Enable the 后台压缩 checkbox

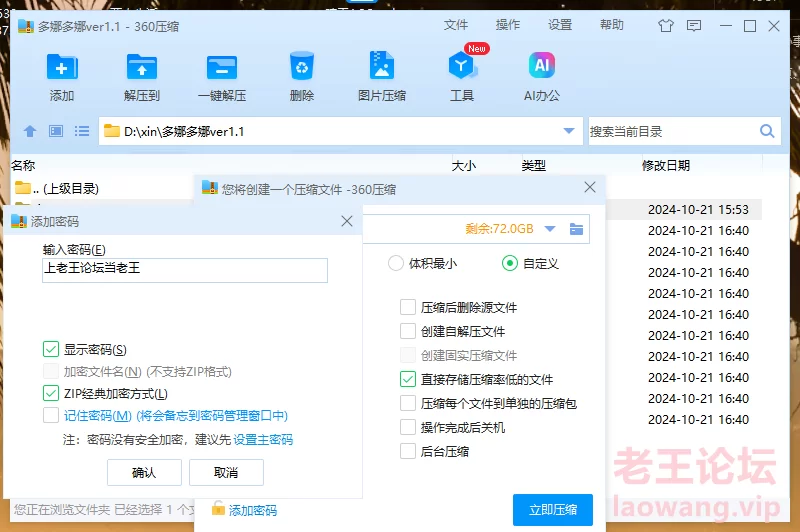point(408,451)
